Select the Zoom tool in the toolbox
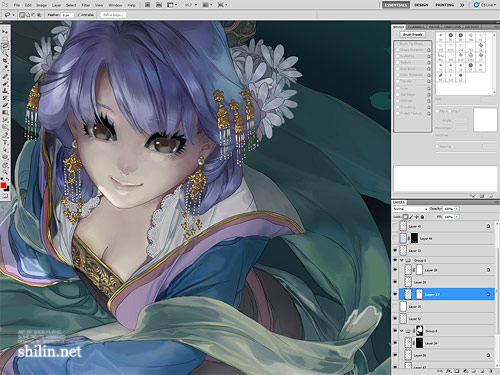The image size is (500, 375). [5, 172]
